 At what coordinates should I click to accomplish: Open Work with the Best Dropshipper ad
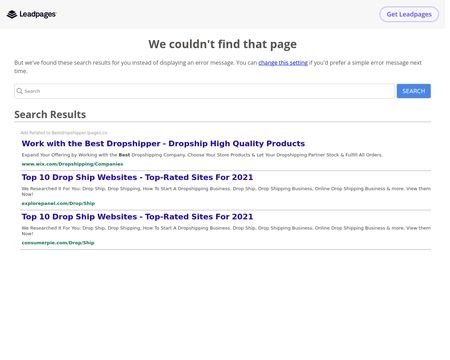[x=163, y=144]
